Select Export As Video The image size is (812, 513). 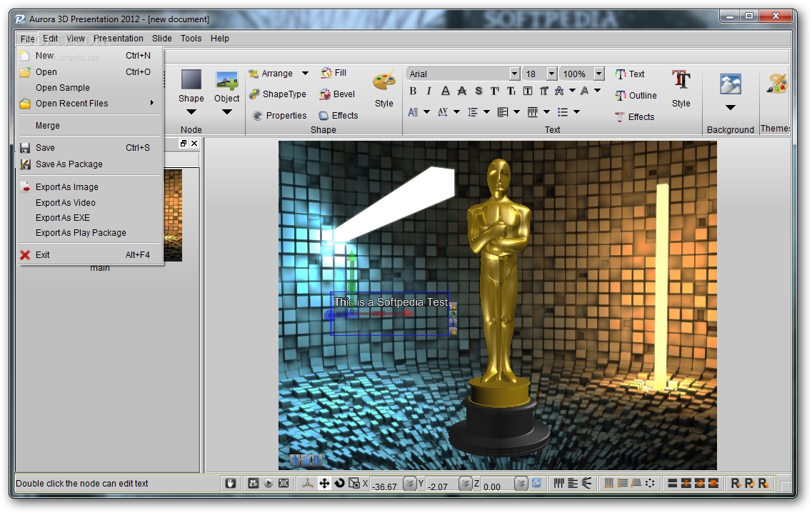pyautogui.click(x=90, y=202)
